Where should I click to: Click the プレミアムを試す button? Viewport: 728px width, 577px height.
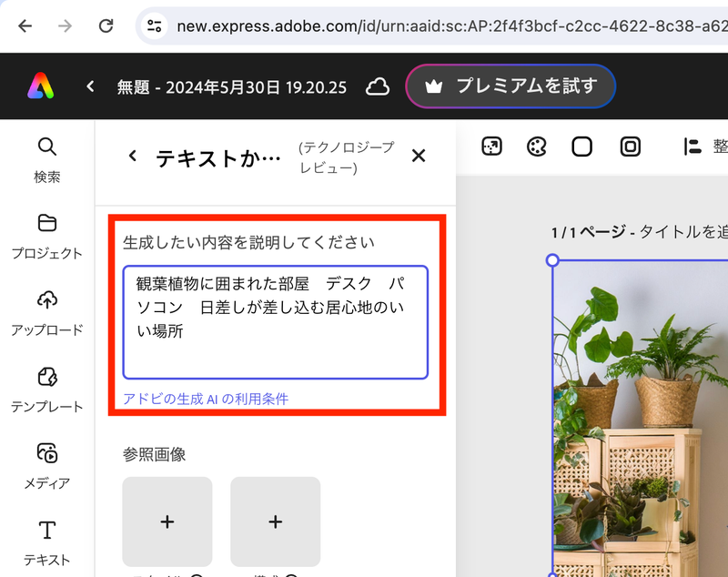[511, 86]
